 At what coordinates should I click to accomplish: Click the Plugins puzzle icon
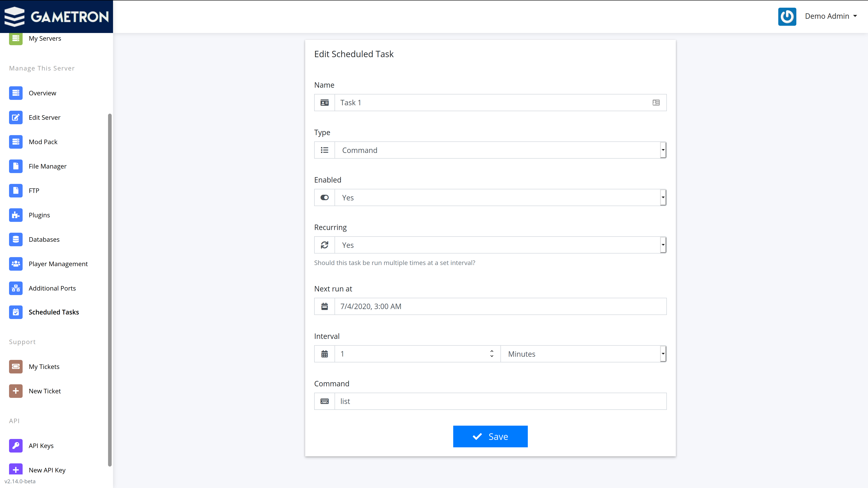point(16,215)
